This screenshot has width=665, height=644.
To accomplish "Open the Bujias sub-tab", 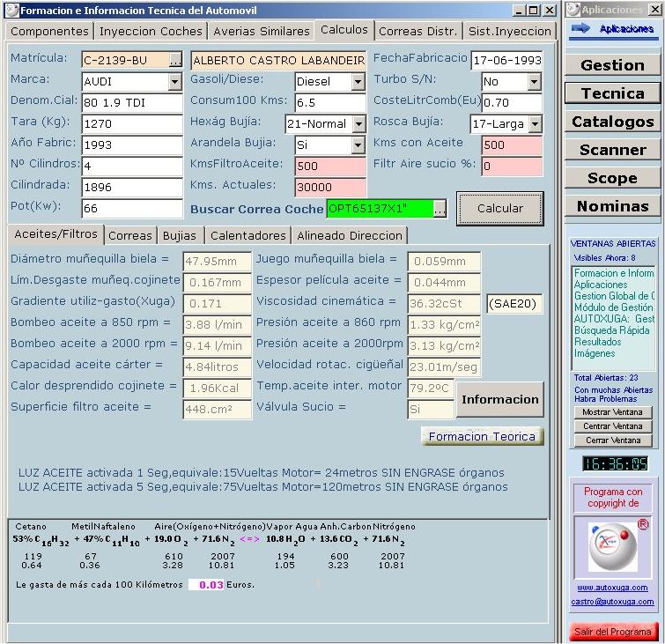I will pos(180,235).
